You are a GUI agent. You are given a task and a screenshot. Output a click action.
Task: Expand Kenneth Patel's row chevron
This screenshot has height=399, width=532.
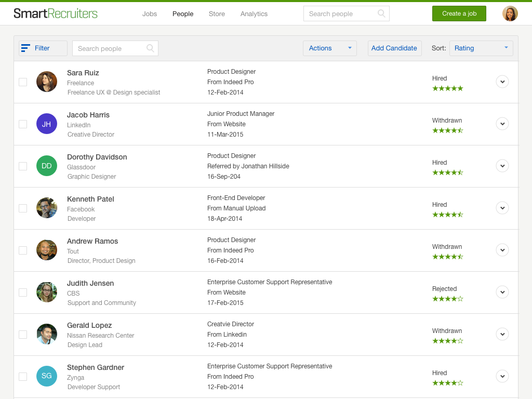pos(502,208)
